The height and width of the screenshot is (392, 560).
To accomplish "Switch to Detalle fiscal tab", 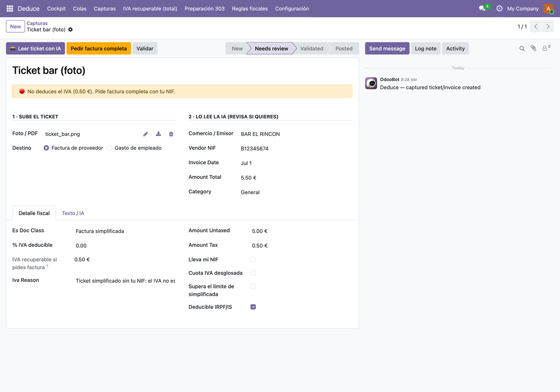I will [34, 213].
